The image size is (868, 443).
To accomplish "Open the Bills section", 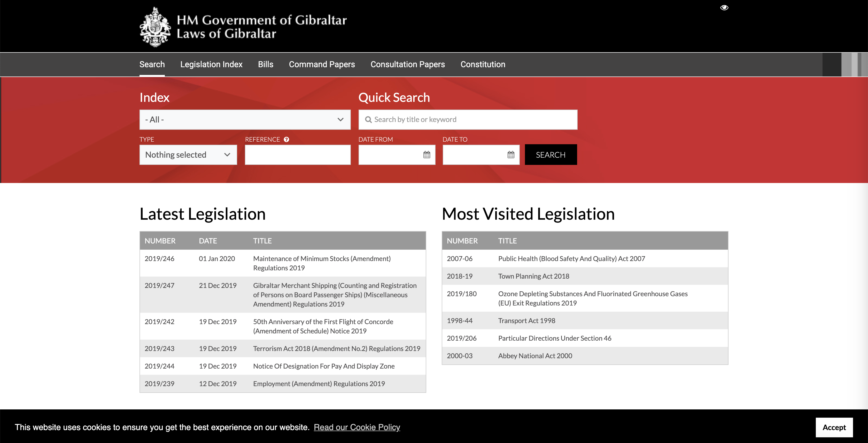I will (x=266, y=64).
